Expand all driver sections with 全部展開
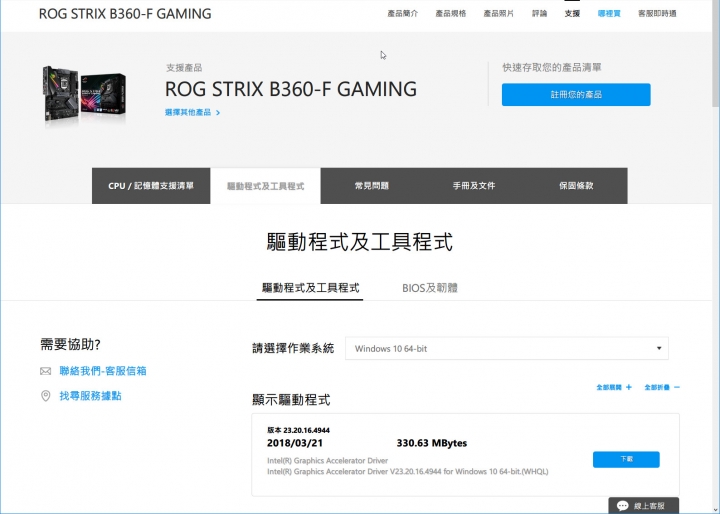 click(613, 387)
